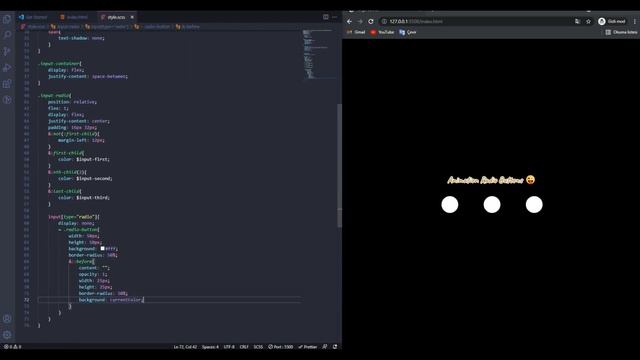This screenshot has width=640, height=360.
Task: Open the Run and Debug view
Action: coord(7,67)
